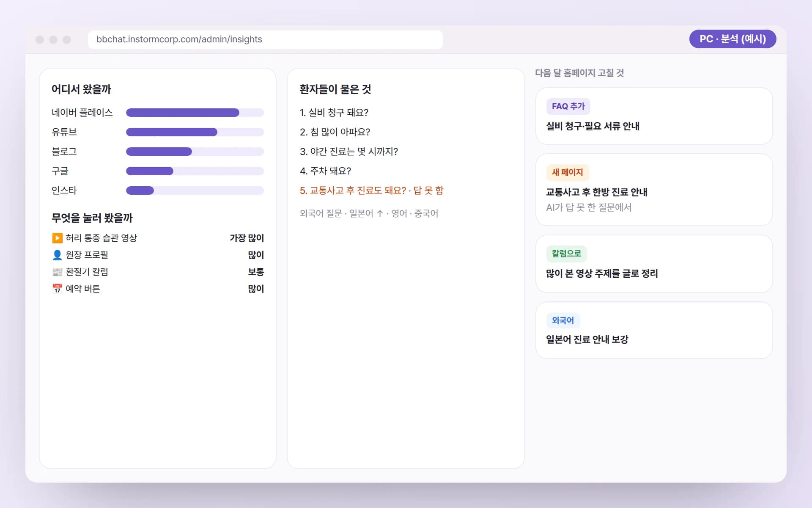Image resolution: width=812 pixels, height=508 pixels.
Task: Select the FAQ 추가 tag
Action: coord(568,106)
